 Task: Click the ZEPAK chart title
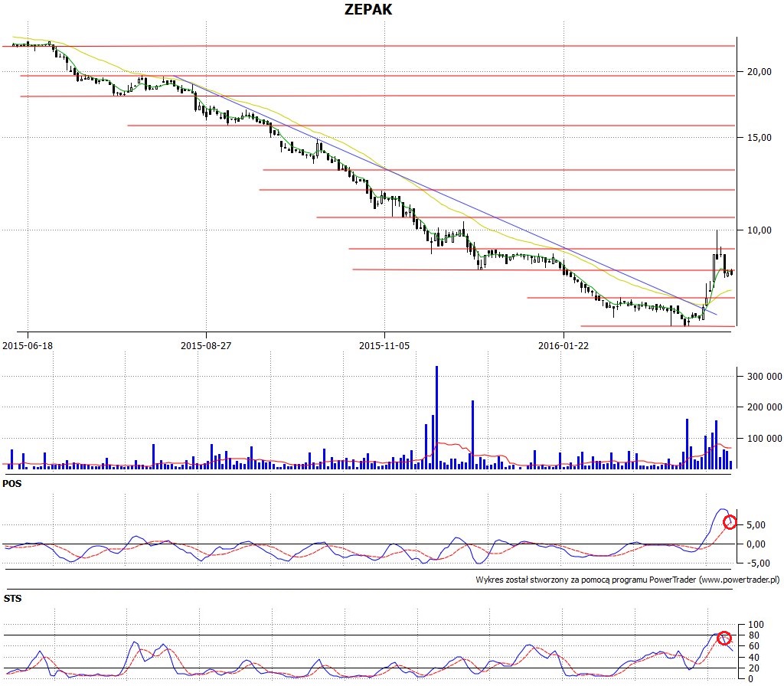(x=368, y=9)
